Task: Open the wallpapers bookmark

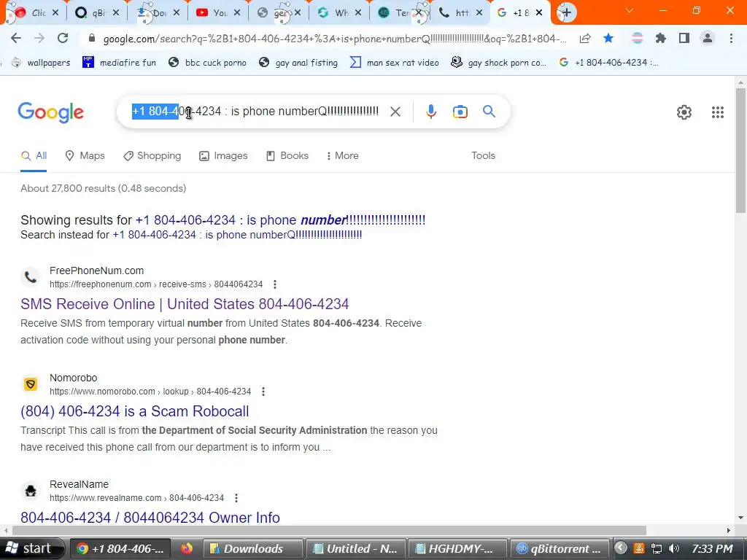Action: click(x=41, y=63)
